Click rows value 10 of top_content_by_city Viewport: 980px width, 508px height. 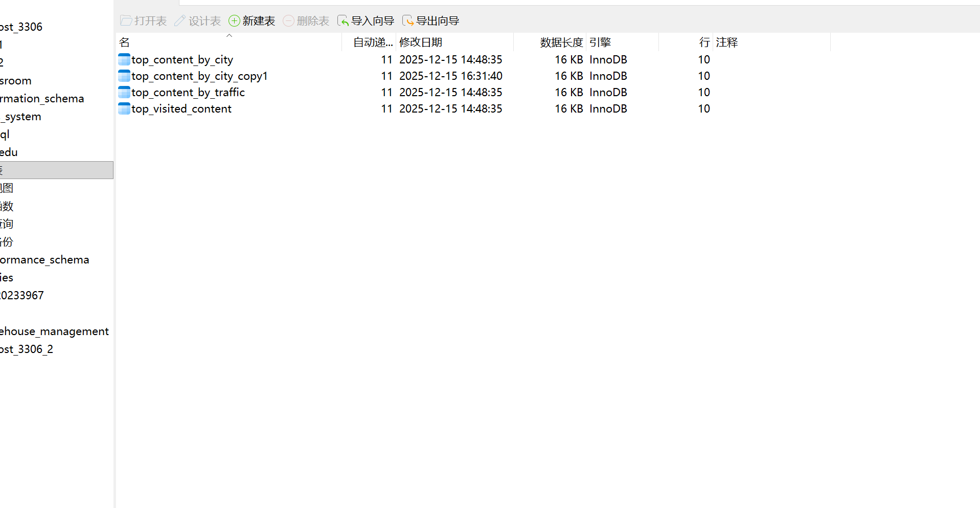[x=704, y=60]
